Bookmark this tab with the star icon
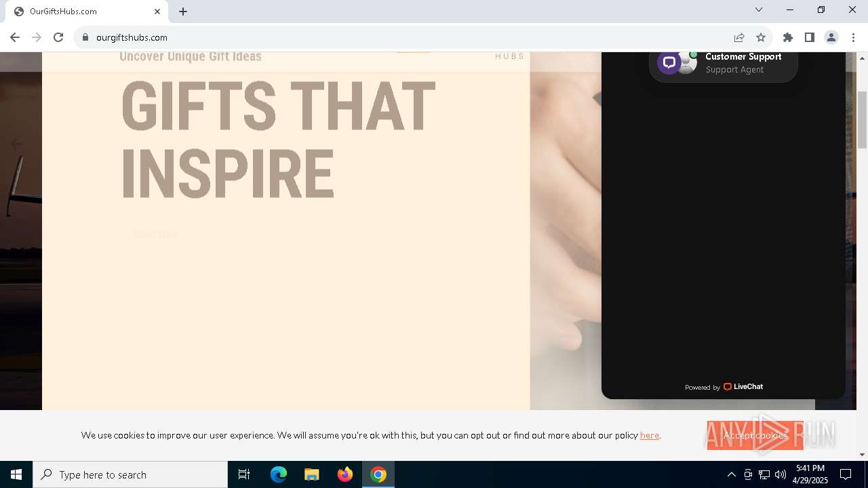Image resolution: width=868 pixels, height=488 pixels. point(761,37)
